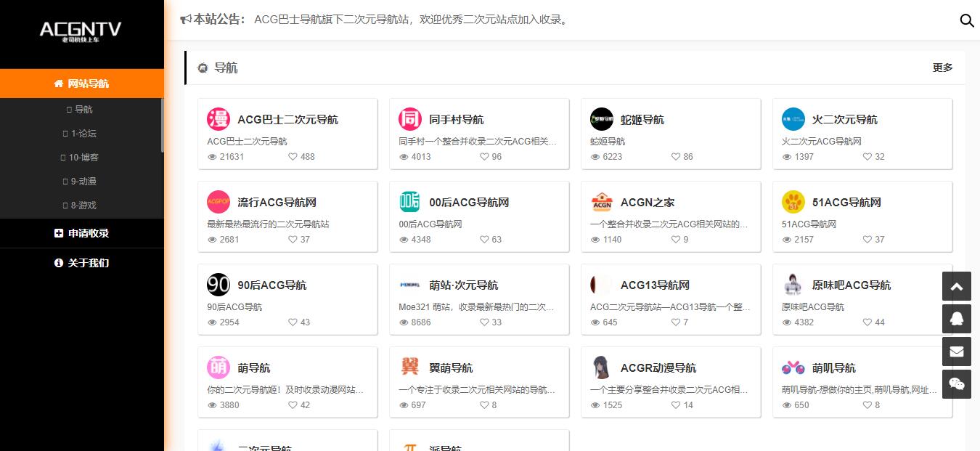Click the 萌站·次元导航 logo icon
The height and width of the screenshot is (451, 980).
point(410,285)
